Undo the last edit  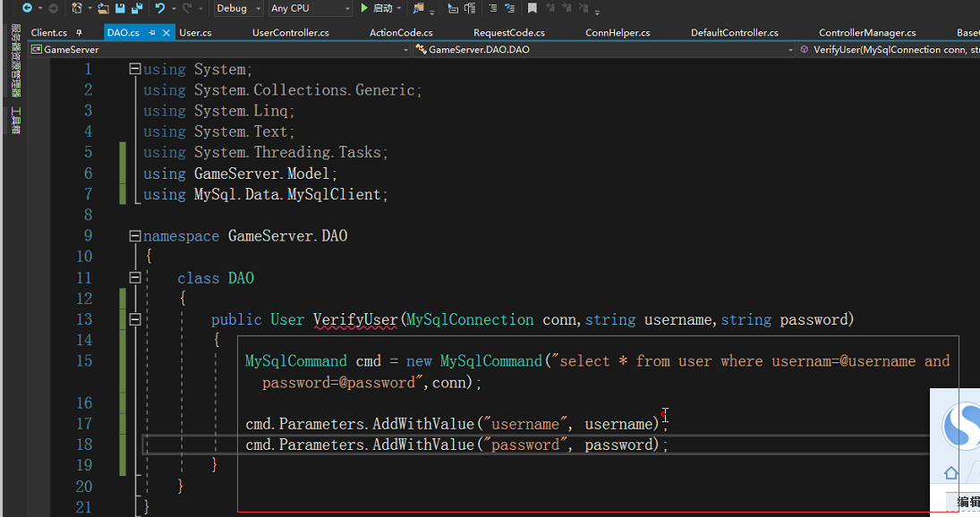[x=160, y=8]
